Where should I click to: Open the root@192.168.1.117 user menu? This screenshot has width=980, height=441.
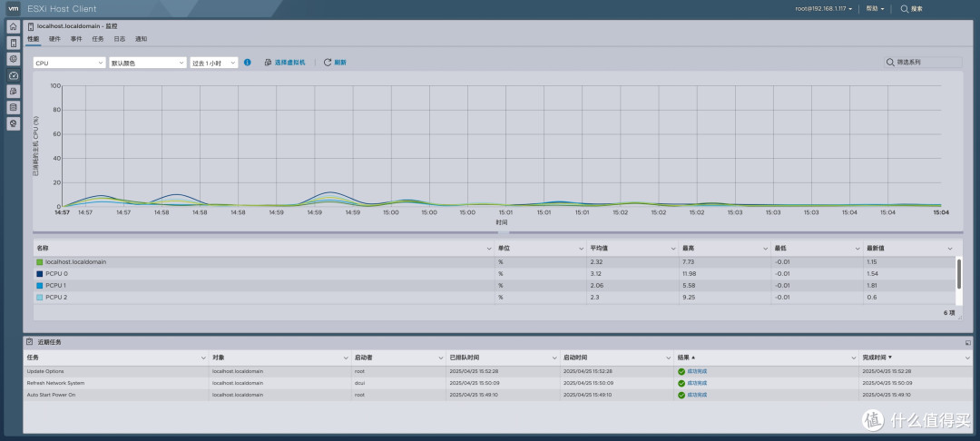coord(825,9)
